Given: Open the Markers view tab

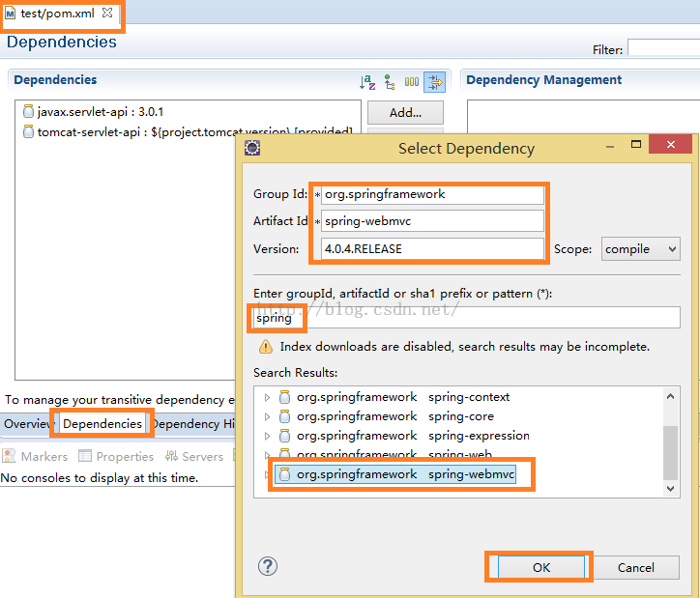Looking at the screenshot, I should (x=35, y=456).
